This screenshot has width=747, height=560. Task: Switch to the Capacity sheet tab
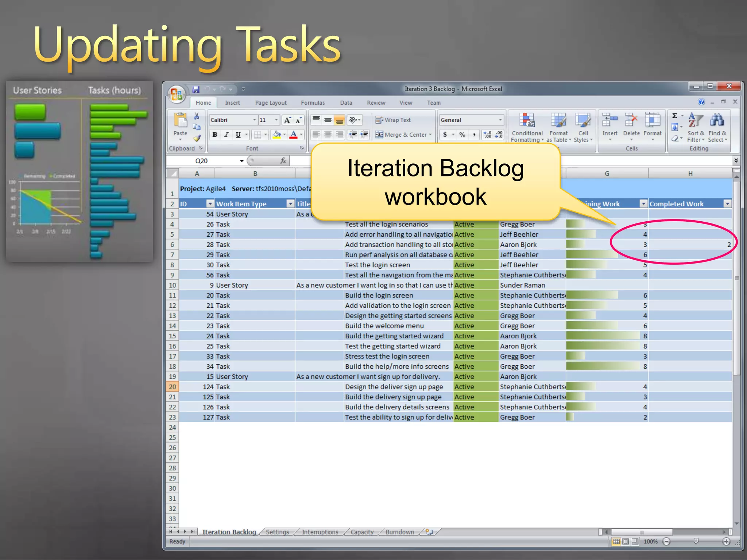click(362, 532)
